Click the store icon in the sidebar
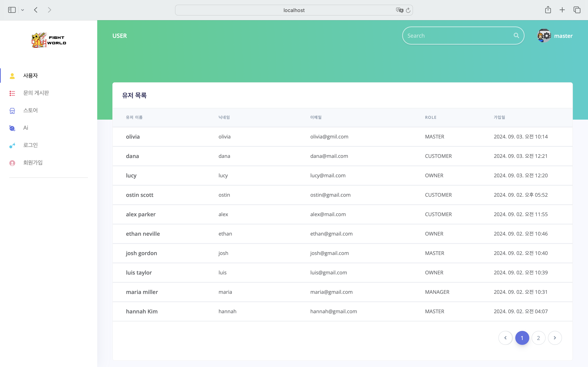This screenshot has height=367, width=588. [x=12, y=111]
